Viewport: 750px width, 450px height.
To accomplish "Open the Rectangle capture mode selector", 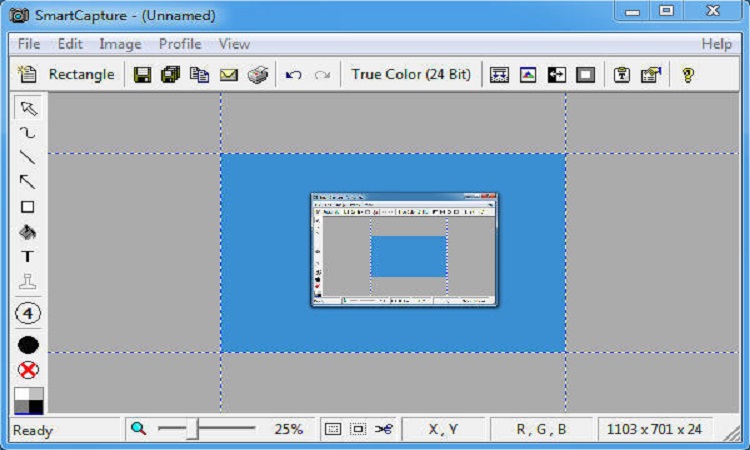I will pyautogui.click(x=81, y=75).
